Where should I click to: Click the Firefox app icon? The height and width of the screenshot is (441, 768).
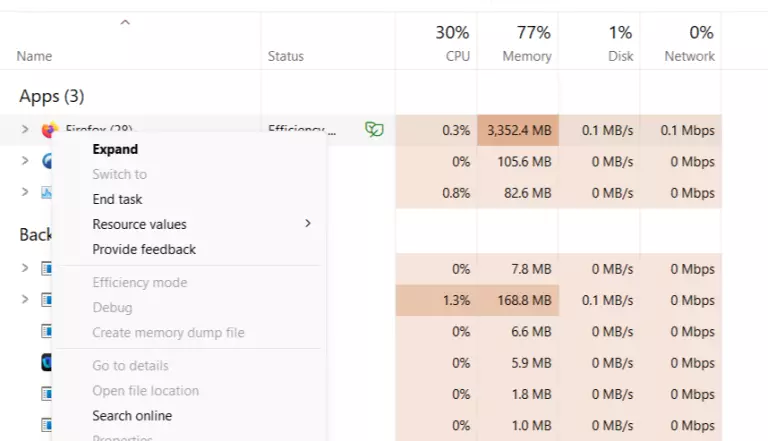49,130
